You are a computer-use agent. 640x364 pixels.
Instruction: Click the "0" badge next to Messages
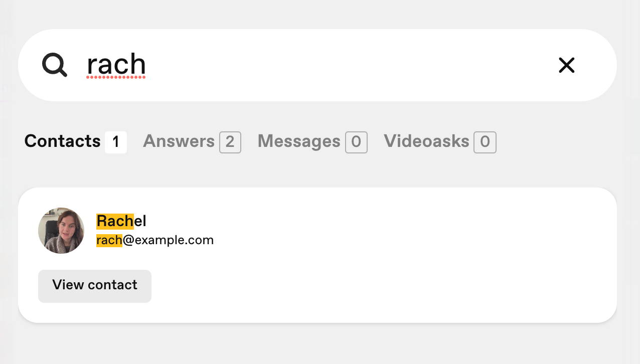point(356,142)
